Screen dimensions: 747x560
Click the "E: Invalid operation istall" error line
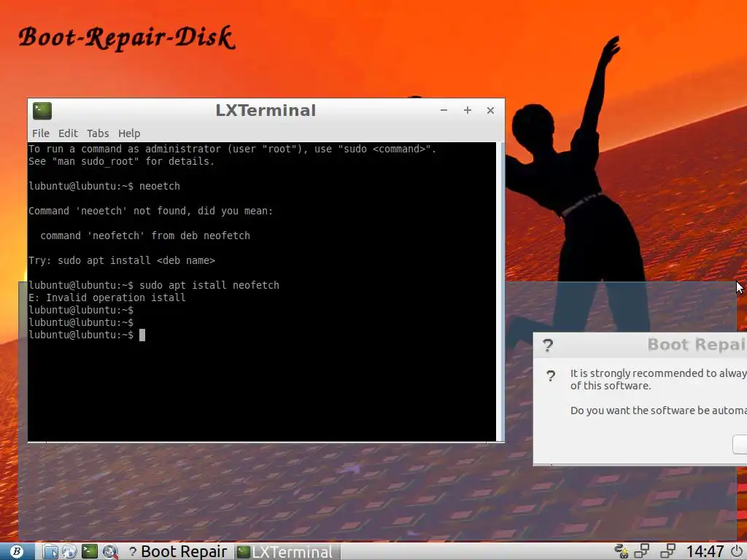point(107,297)
